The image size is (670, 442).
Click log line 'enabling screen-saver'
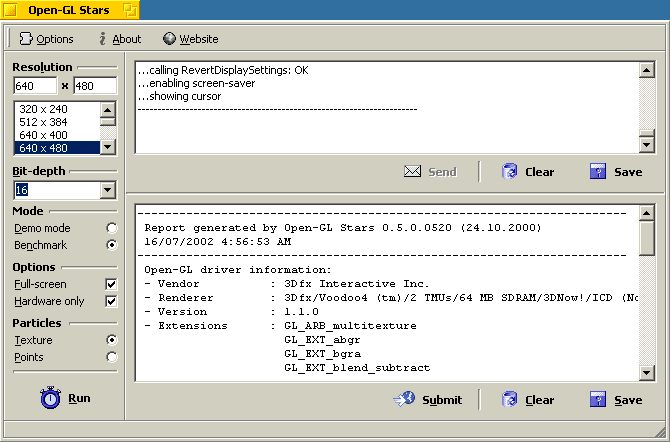click(197, 83)
